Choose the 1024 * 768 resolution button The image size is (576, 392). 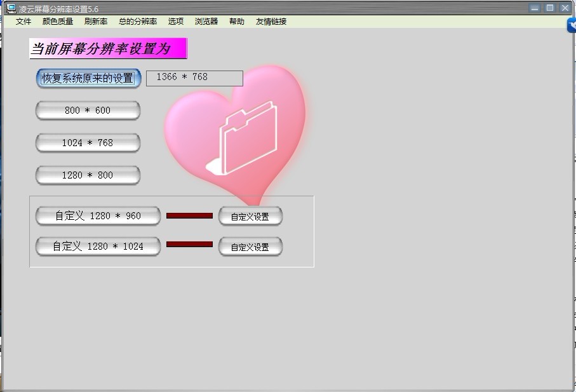[x=88, y=143]
